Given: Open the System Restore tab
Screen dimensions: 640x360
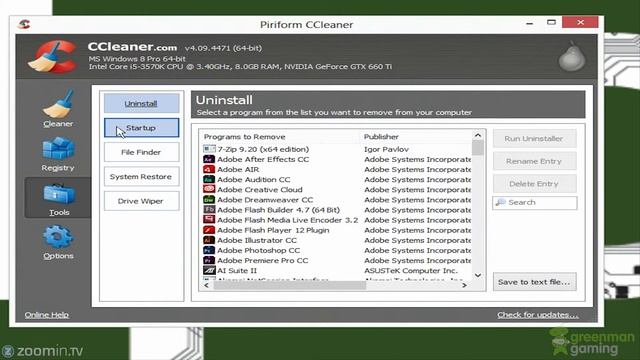Looking at the screenshot, I should [x=141, y=177].
